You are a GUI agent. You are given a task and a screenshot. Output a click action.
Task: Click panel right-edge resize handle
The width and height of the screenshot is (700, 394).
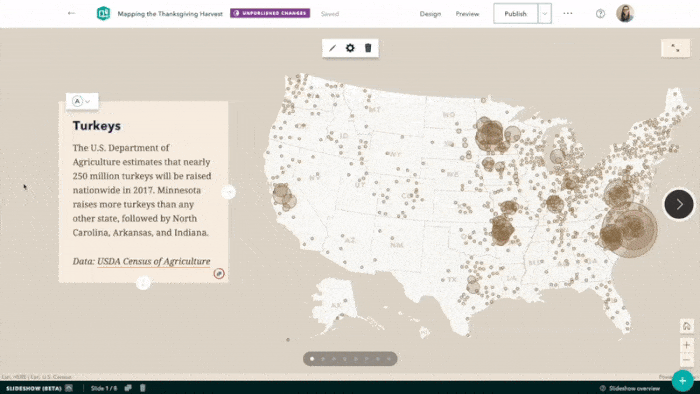pyautogui.click(x=229, y=192)
